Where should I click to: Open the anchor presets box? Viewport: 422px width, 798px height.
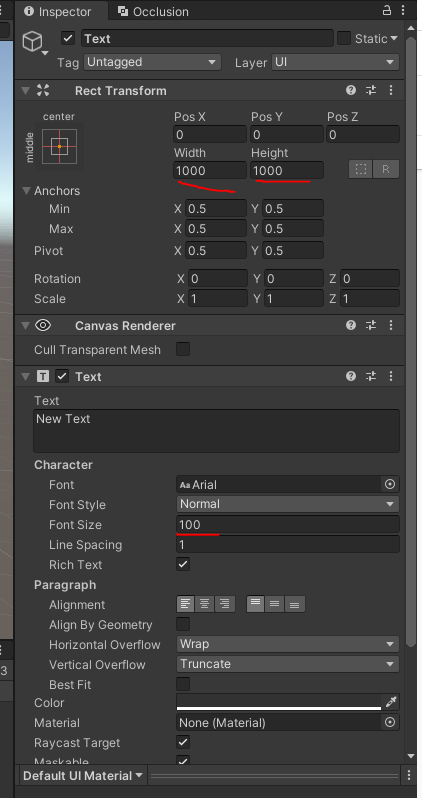point(60,146)
